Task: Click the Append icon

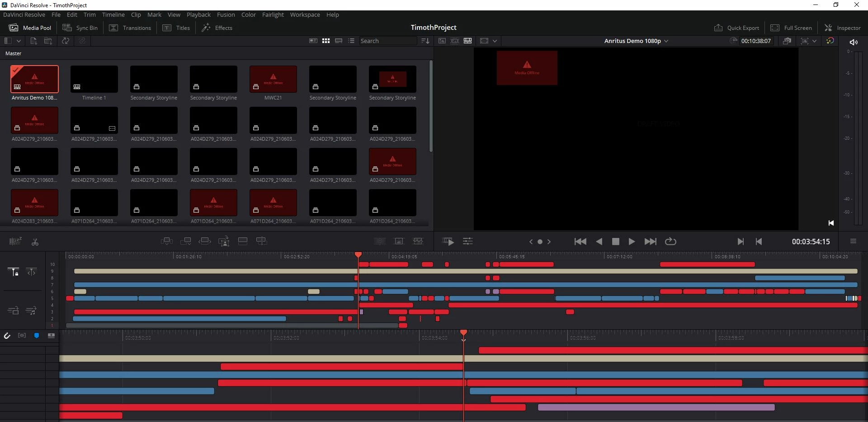Action: (186, 241)
